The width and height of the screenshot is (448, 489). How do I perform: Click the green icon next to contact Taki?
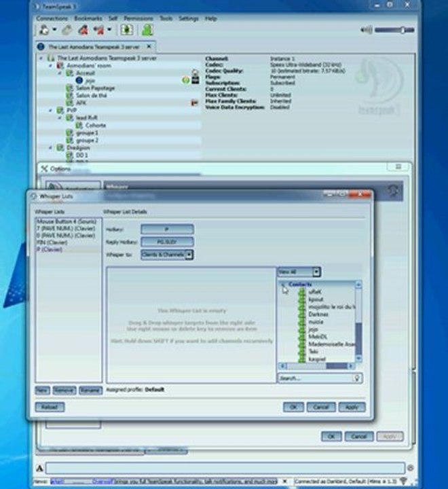(301, 352)
